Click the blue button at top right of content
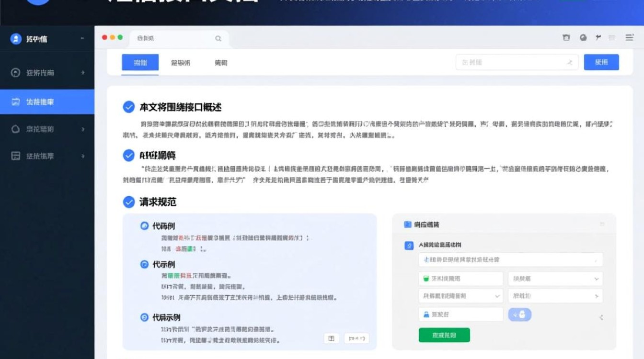Image resolution: width=644 pixels, height=359 pixels. pyautogui.click(x=601, y=62)
